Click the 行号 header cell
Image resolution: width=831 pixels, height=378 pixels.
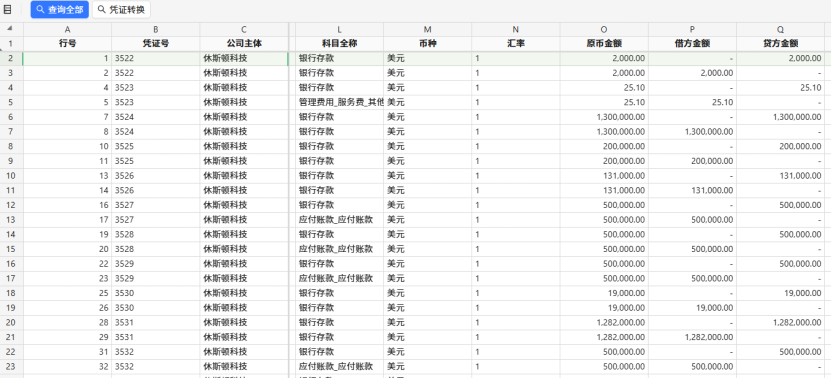pos(67,43)
